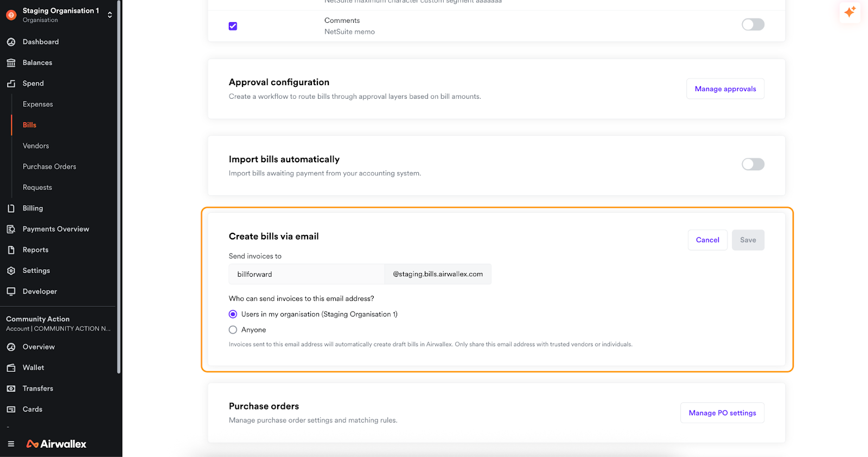868x457 pixels.
Task: Enable the Import bills automatically toggle
Action: tap(752, 164)
